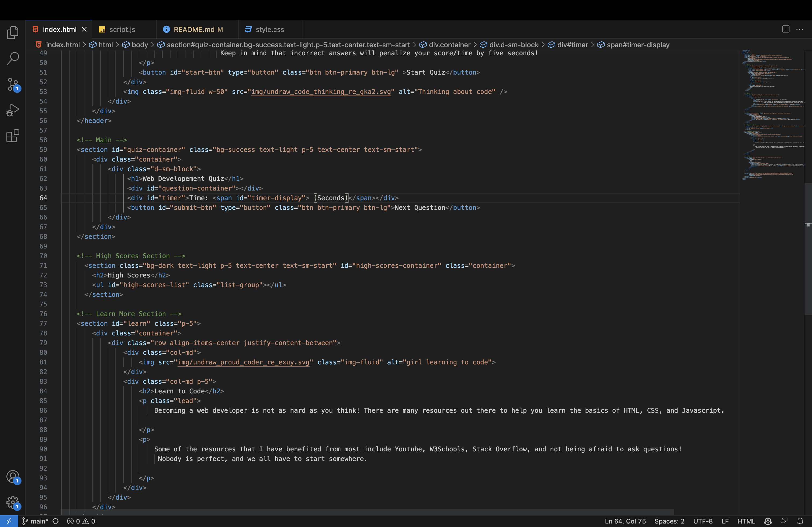Screen dimensions: 812x527
Task: Click Ln 64, Col 75 to go to line
Action: click(625, 521)
